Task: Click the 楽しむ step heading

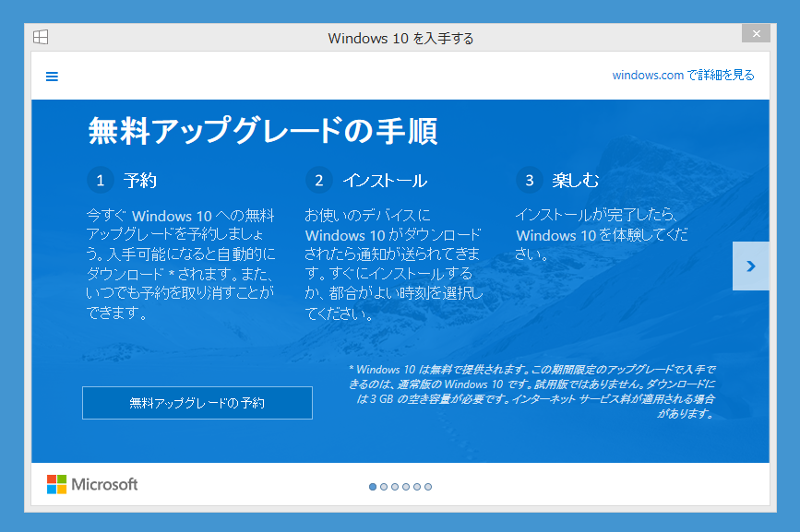Action: click(x=576, y=181)
